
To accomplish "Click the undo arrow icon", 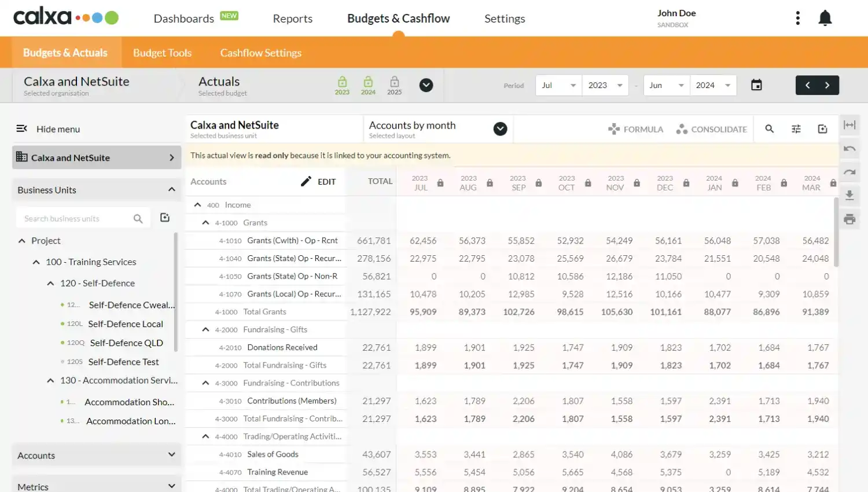I will coord(849,149).
